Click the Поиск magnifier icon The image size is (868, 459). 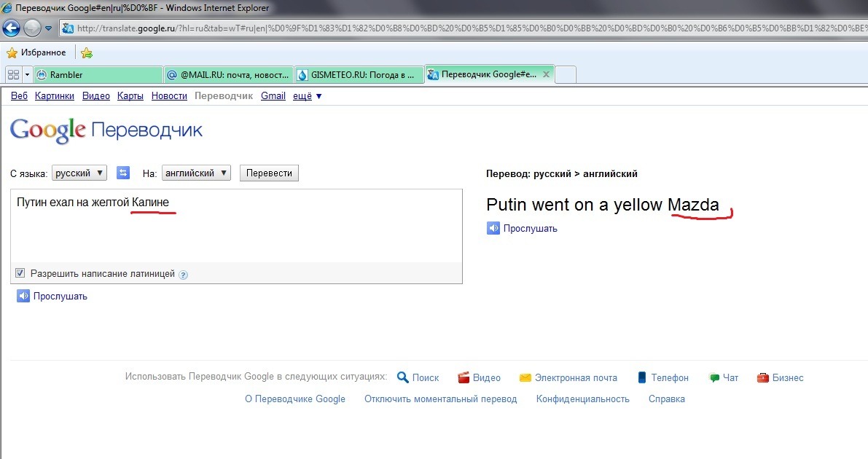point(403,377)
